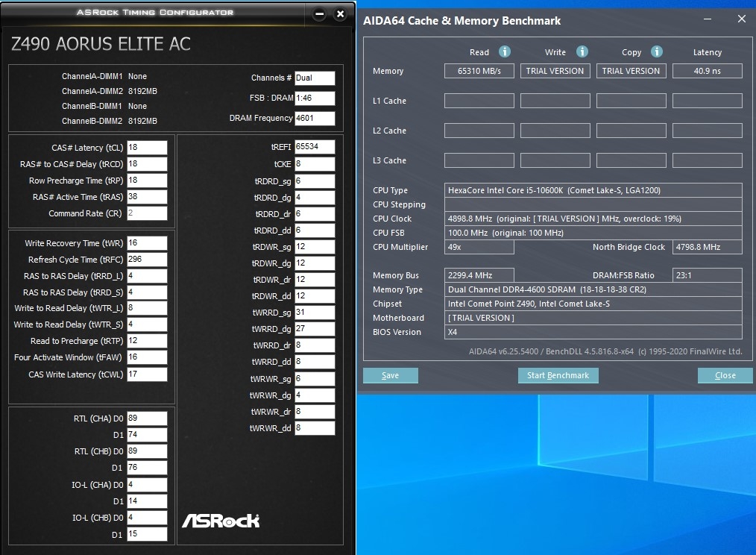The image size is (756, 555).
Task: Click the tWTR_S value field
Action: tap(147, 324)
